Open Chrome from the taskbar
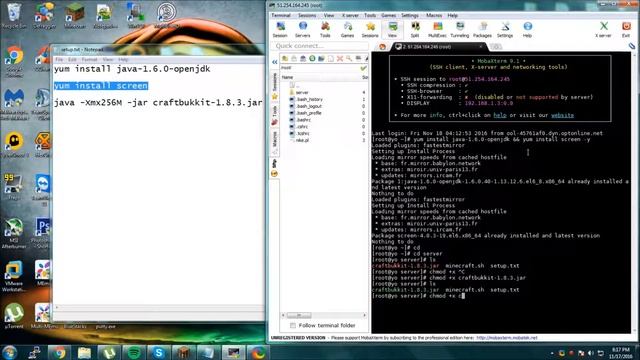The width and height of the screenshot is (640, 360). (59, 353)
